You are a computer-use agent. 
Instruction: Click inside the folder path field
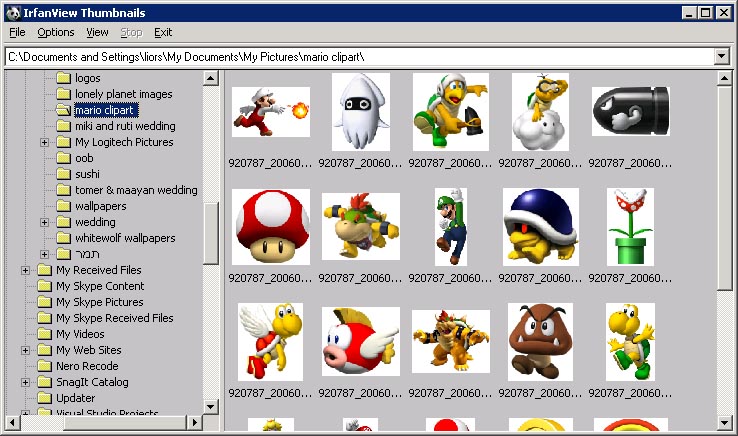tap(360, 57)
